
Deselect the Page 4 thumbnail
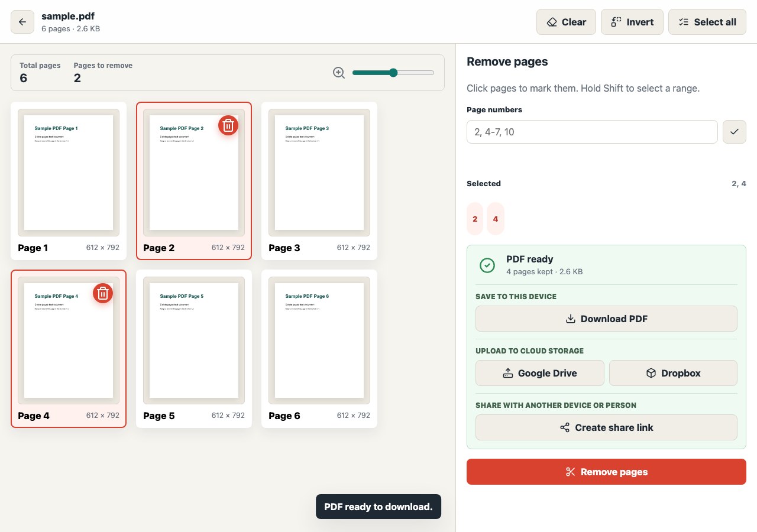[x=69, y=349]
